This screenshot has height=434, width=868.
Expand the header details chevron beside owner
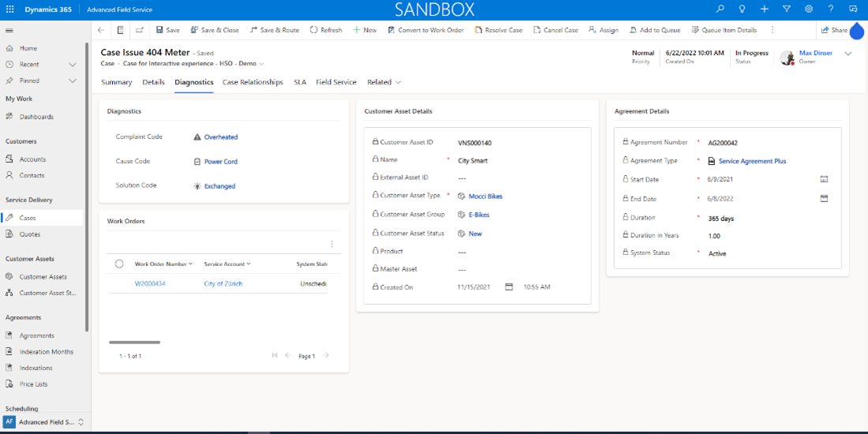click(x=848, y=54)
